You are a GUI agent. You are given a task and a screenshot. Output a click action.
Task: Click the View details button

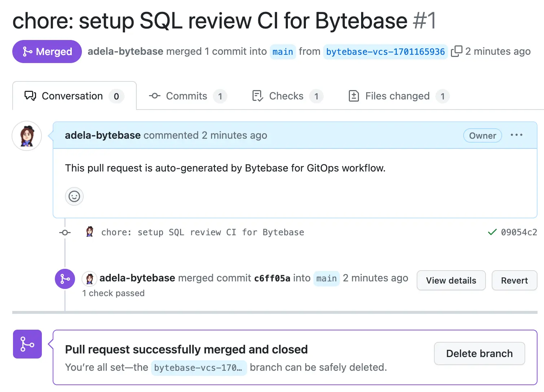pos(451,280)
